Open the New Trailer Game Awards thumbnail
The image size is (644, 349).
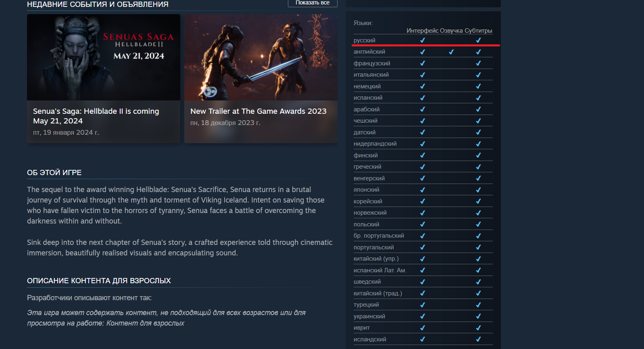(261, 57)
